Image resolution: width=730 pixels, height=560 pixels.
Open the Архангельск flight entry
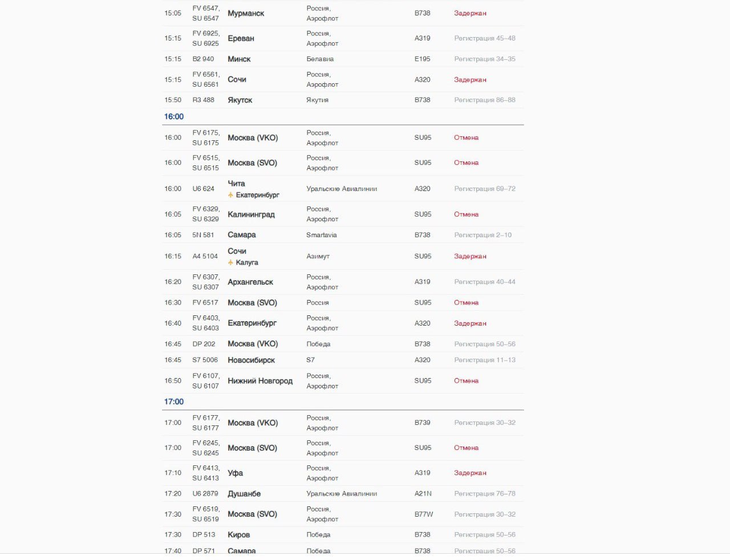(250, 282)
